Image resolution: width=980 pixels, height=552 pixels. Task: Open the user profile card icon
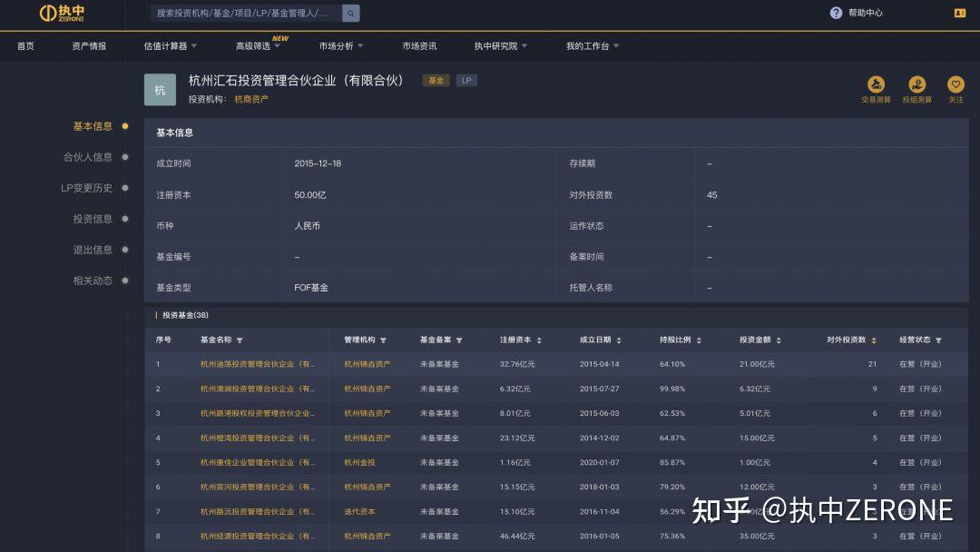pos(960,13)
